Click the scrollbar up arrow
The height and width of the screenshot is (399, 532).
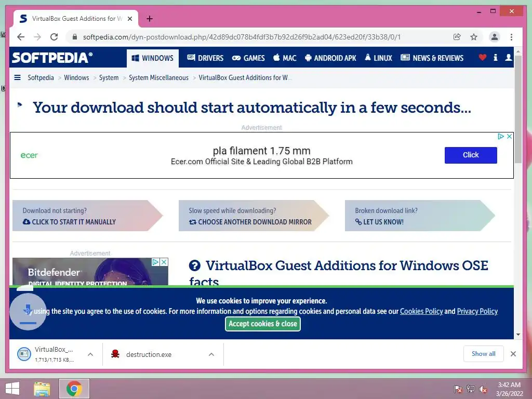[x=518, y=51]
